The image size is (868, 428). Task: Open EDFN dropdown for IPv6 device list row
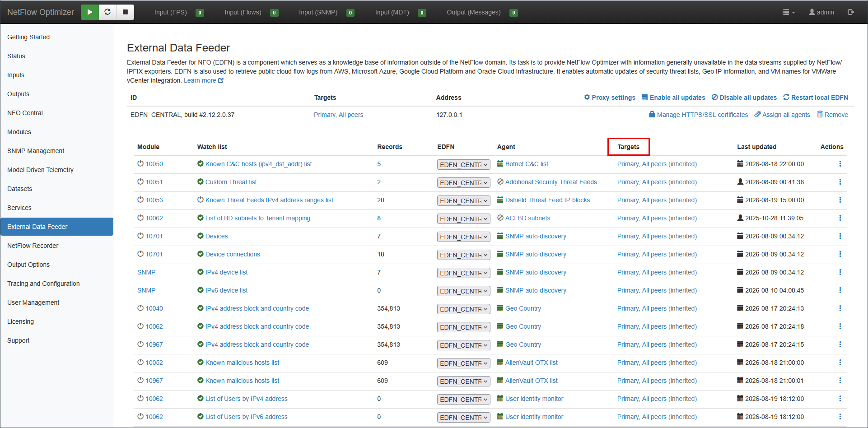click(x=464, y=291)
